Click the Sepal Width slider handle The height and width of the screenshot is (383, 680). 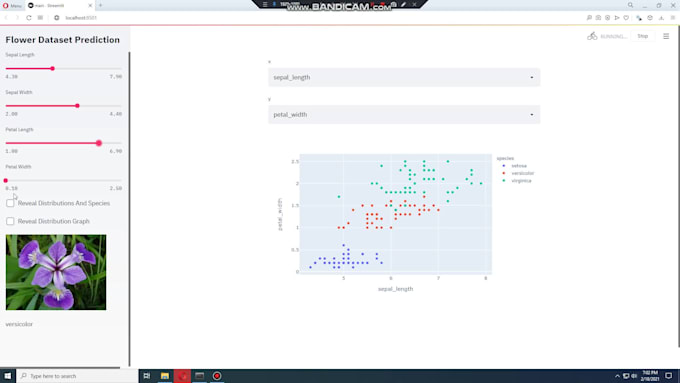click(x=77, y=106)
